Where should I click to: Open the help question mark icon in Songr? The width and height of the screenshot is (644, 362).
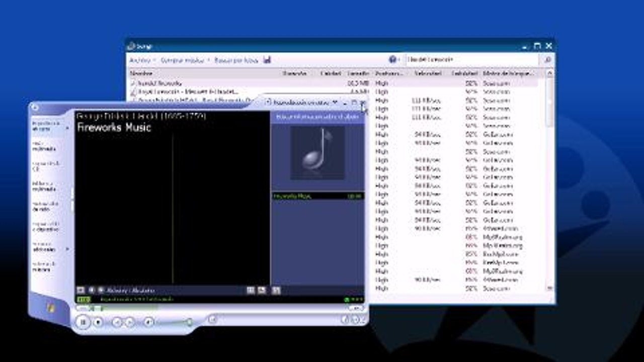[393, 60]
